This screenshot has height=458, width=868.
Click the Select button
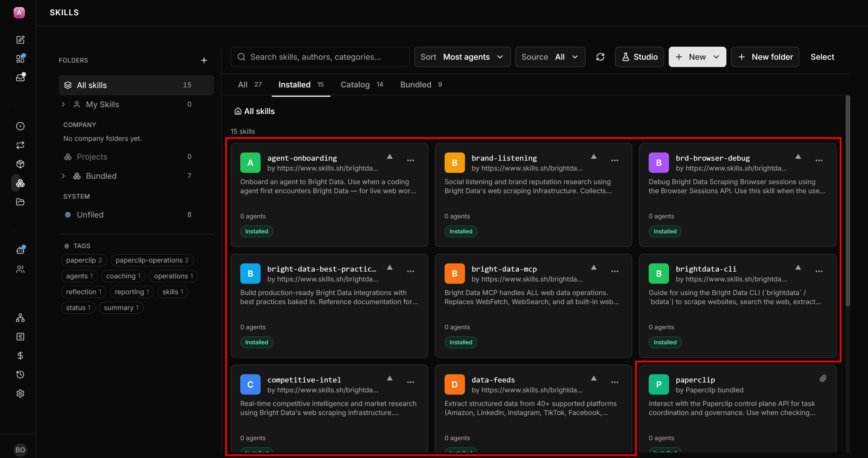coord(822,57)
